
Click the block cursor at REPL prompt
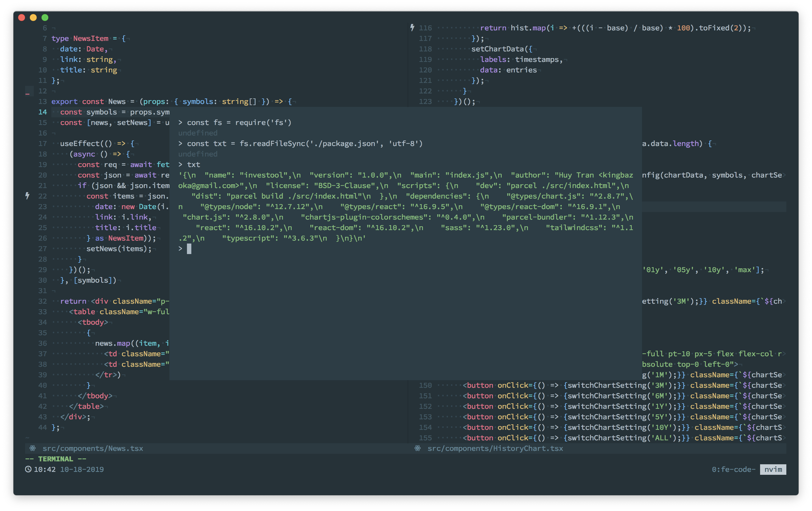click(189, 249)
